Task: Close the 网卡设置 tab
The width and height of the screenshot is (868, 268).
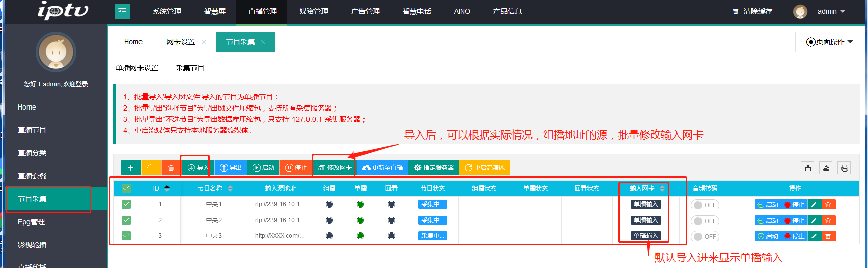Action: click(204, 42)
